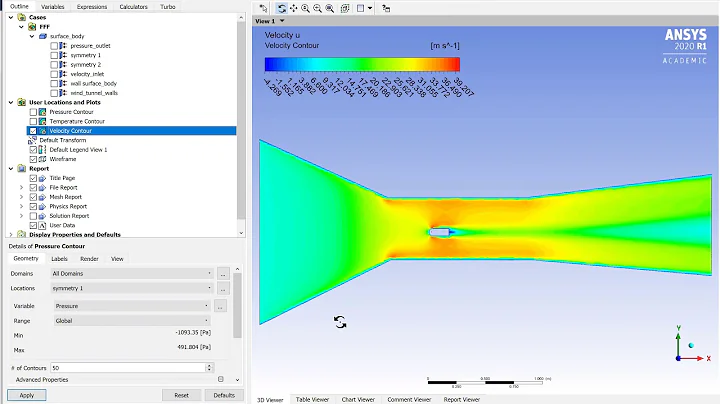Activate the select pointer tool in viewer toolbar
720x404 pixels.
point(263,8)
